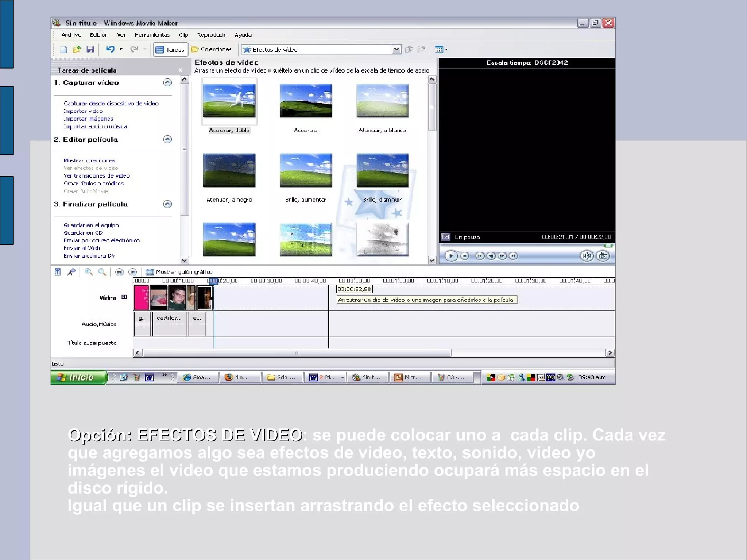Click Capturar desde dispositivo de vídeo link
Screen dimensions: 747x560
pos(111,104)
